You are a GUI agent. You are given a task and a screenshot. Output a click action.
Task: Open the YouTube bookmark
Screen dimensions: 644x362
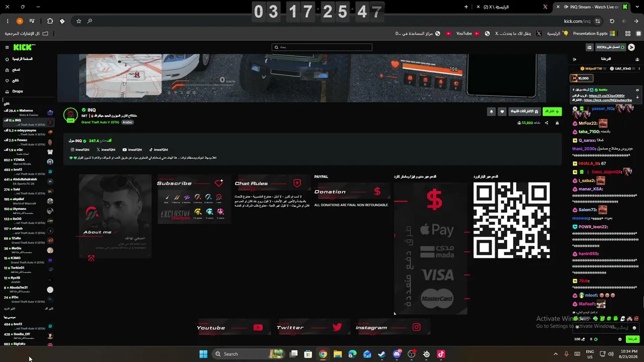tap(467, 34)
